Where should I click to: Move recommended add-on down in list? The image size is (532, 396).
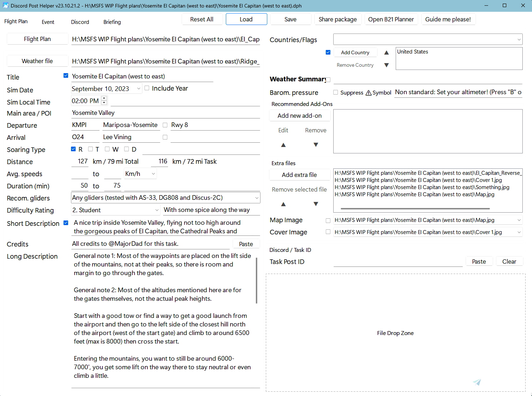(x=316, y=145)
